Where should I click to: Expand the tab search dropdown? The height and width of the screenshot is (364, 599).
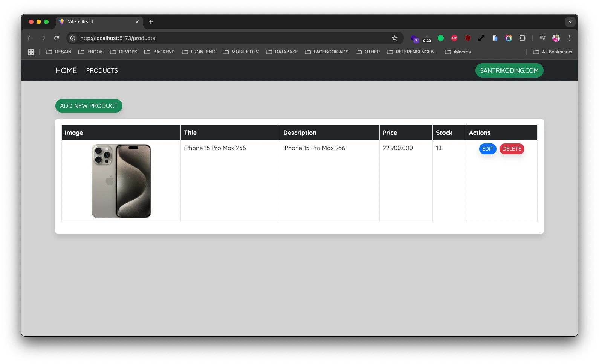(x=570, y=22)
